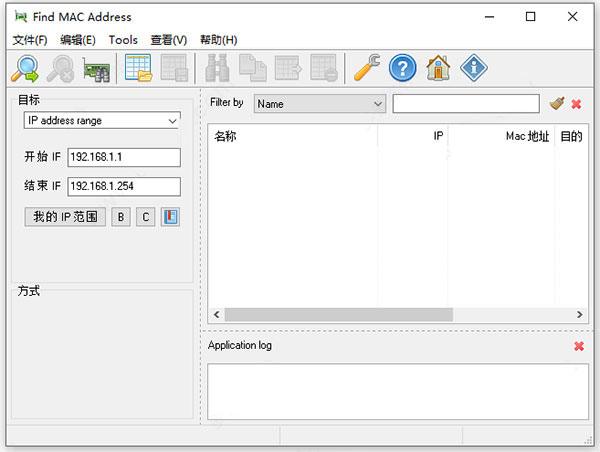Click the horizontal scrollbar left arrow

click(x=217, y=315)
